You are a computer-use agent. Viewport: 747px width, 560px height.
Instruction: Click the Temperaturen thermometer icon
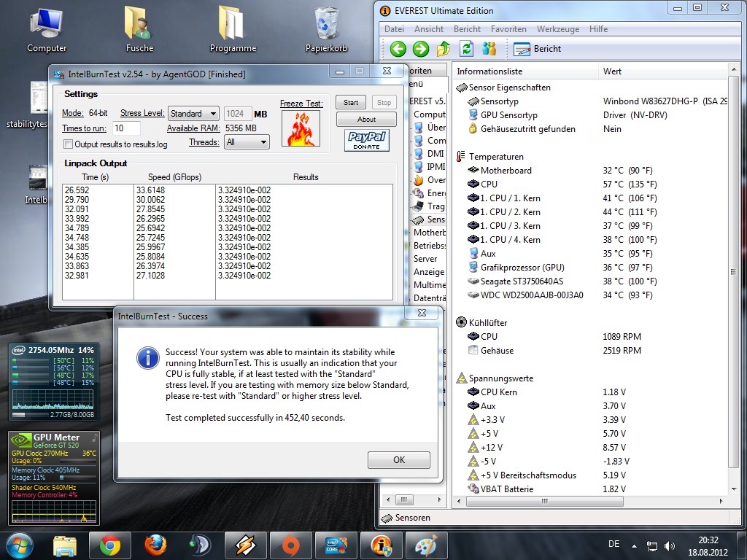pyautogui.click(x=461, y=157)
